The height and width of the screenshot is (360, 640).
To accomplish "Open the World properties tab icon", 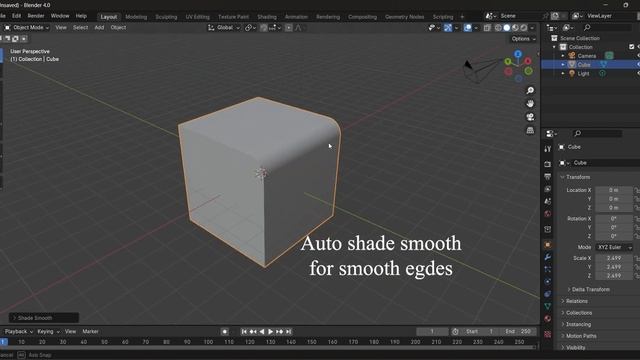I will (x=547, y=214).
